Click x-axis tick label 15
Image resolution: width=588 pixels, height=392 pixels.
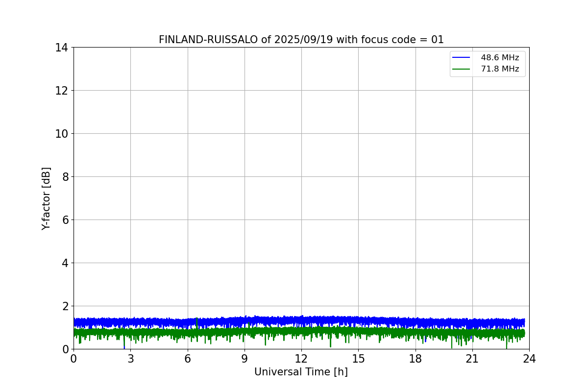358,359
